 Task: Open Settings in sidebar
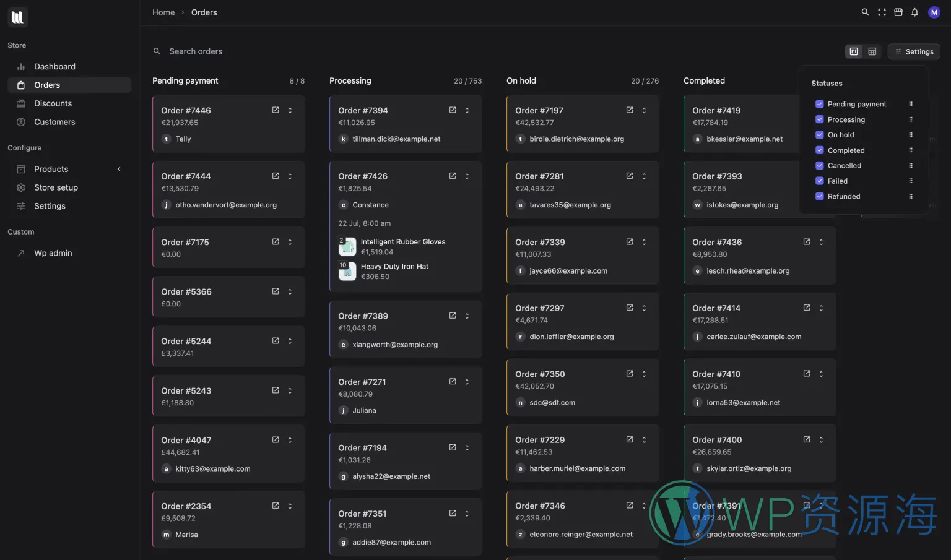pos(69,206)
